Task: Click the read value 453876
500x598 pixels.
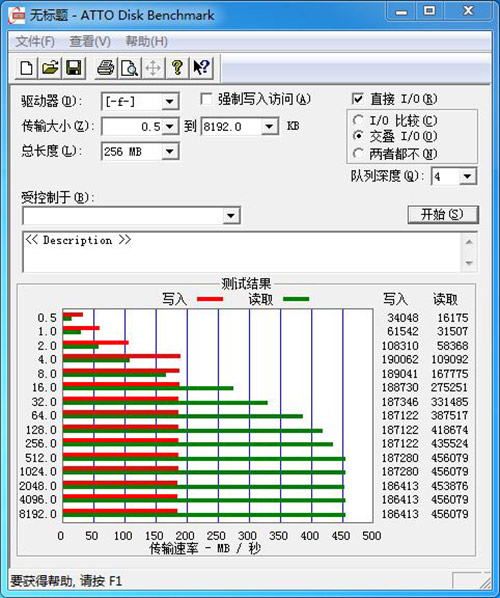Action: click(x=449, y=486)
